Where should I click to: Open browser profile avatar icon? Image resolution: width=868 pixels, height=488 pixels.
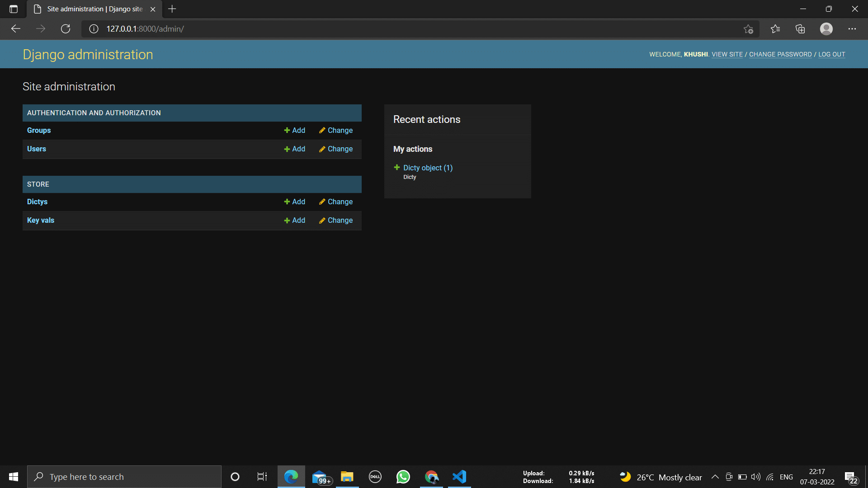[x=826, y=29]
